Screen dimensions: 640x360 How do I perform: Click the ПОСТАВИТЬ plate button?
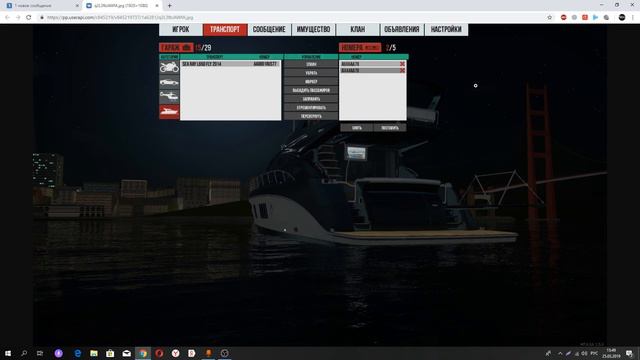pyautogui.click(x=390, y=128)
